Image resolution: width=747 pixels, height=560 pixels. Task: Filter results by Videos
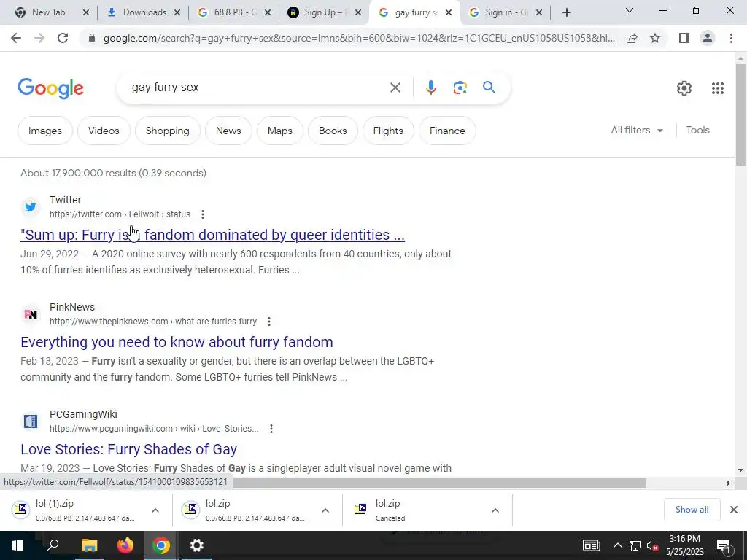(x=104, y=131)
